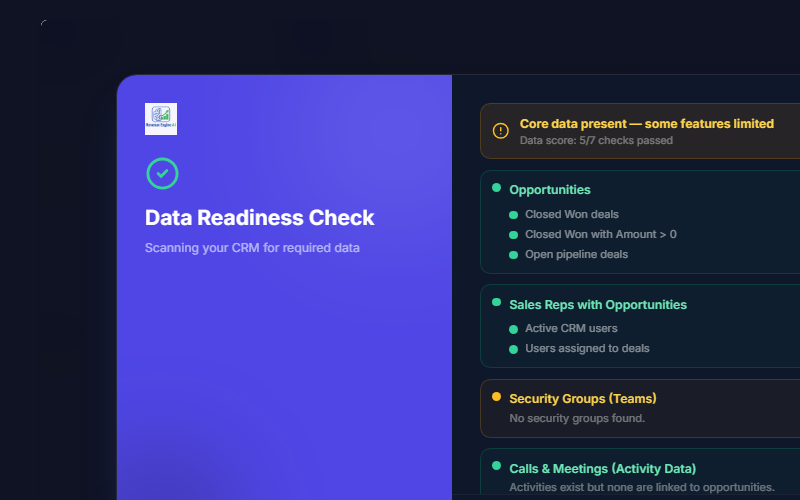The height and width of the screenshot is (500, 800).
Task: Click the 'Users assigned to deals' text
Action: [587, 348]
